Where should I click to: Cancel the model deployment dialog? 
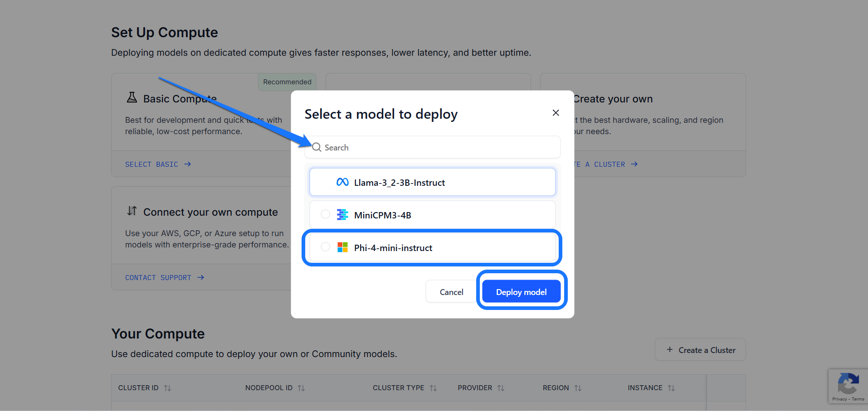tap(451, 292)
